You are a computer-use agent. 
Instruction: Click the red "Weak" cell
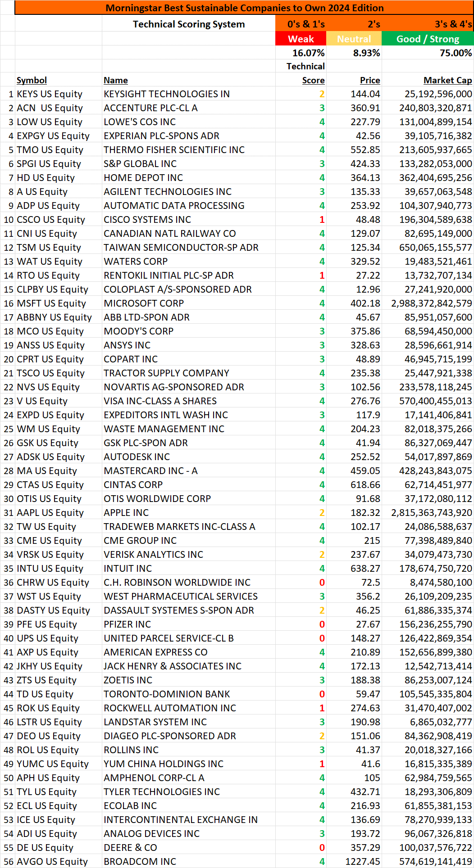(x=301, y=39)
